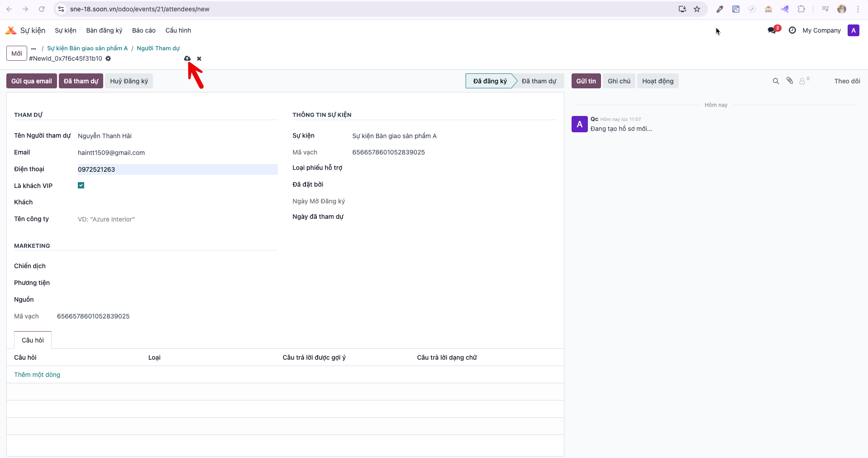The width and height of the screenshot is (868, 458).
Task: Open the Sự kiện Bàn giao sản phẩm A breadcrumb
Action: coord(87,48)
